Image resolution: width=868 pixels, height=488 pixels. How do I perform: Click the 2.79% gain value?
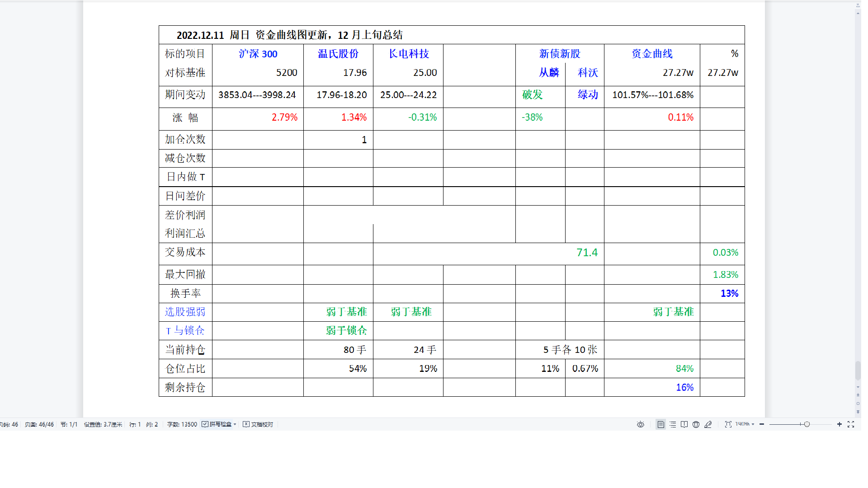284,117
